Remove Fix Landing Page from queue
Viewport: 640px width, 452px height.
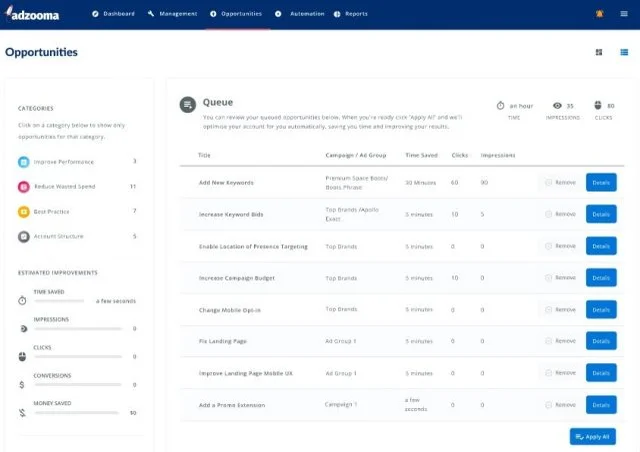click(560, 341)
